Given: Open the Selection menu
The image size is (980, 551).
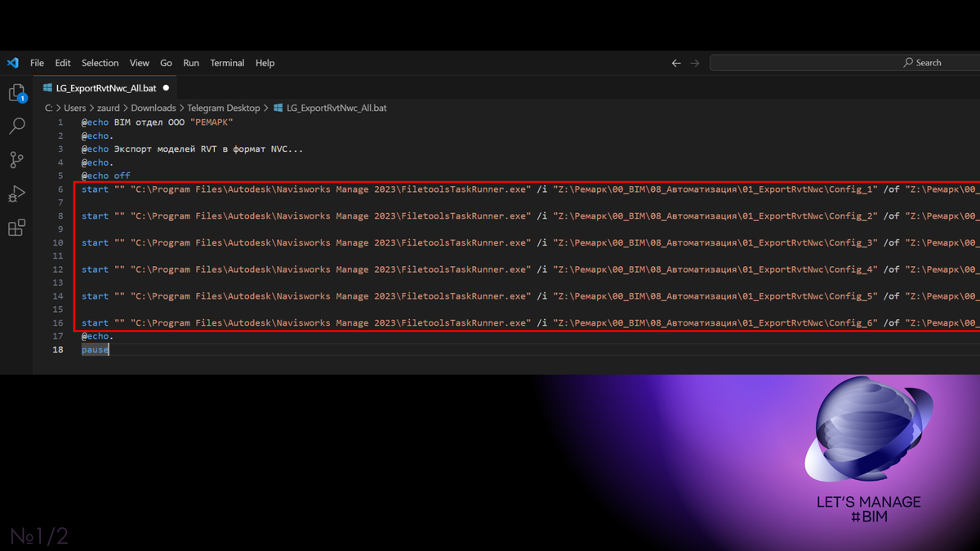Looking at the screenshot, I should tap(100, 63).
